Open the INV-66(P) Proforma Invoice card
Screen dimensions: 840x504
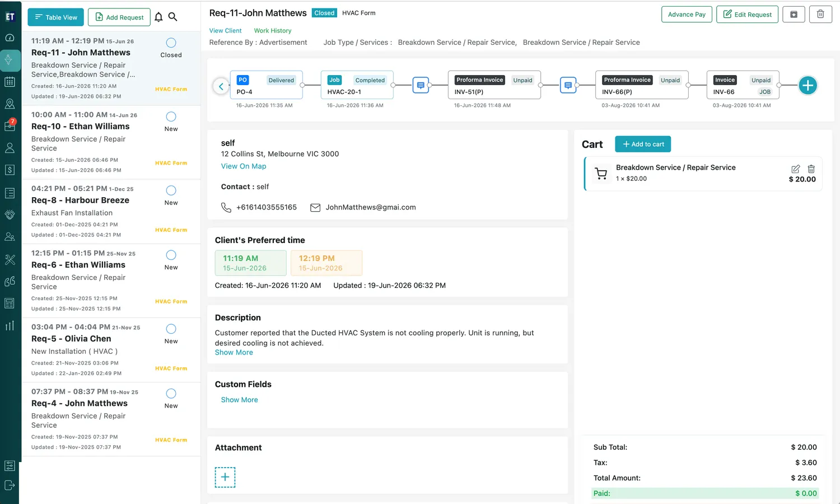[642, 85]
